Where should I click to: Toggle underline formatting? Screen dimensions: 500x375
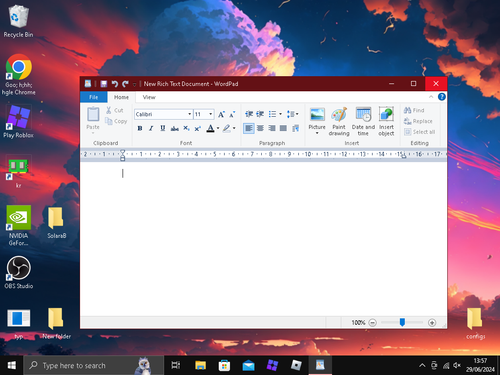pyautogui.click(x=163, y=128)
